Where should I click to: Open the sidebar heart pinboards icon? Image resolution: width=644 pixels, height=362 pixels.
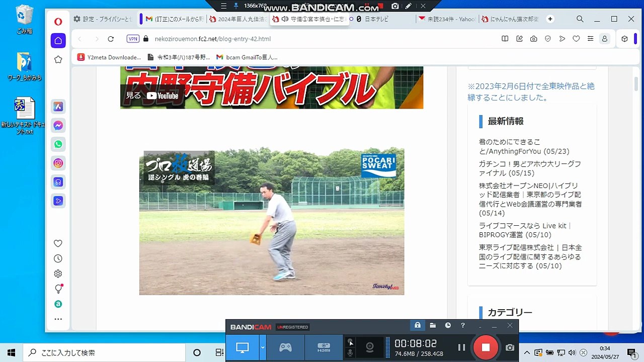click(x=58, y=243)
